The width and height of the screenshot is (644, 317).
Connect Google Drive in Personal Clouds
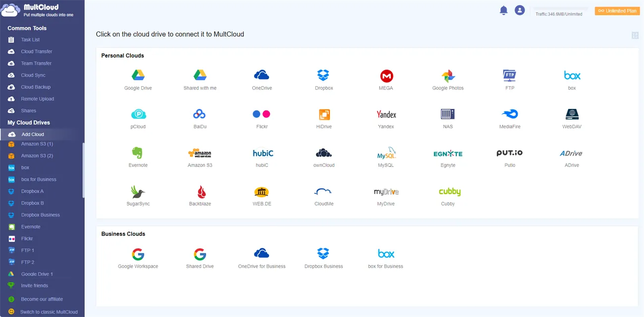(138, 77)
